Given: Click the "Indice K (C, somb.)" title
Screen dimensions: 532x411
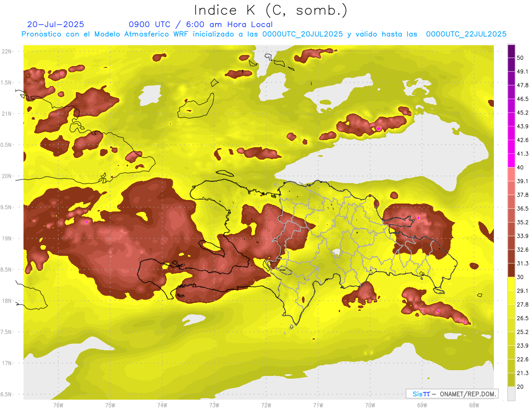Looking at the screenshot, I should click(270, 10).
